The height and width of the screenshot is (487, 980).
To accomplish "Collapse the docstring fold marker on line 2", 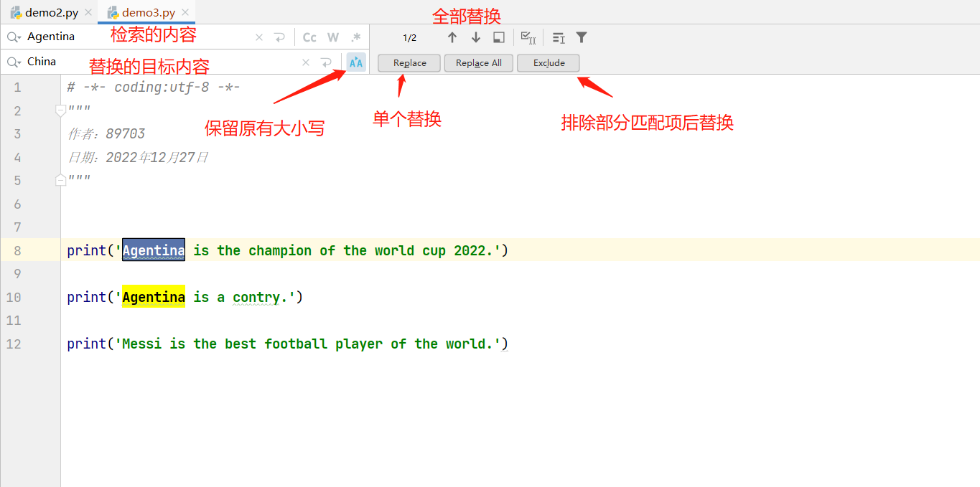I will (x=60, y=110).
